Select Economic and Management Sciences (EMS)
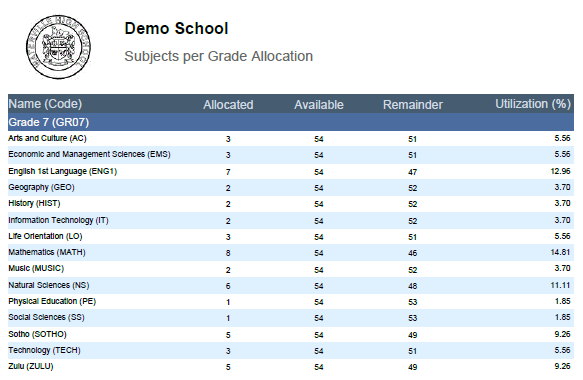583x380 pixels. coord(89,154)
